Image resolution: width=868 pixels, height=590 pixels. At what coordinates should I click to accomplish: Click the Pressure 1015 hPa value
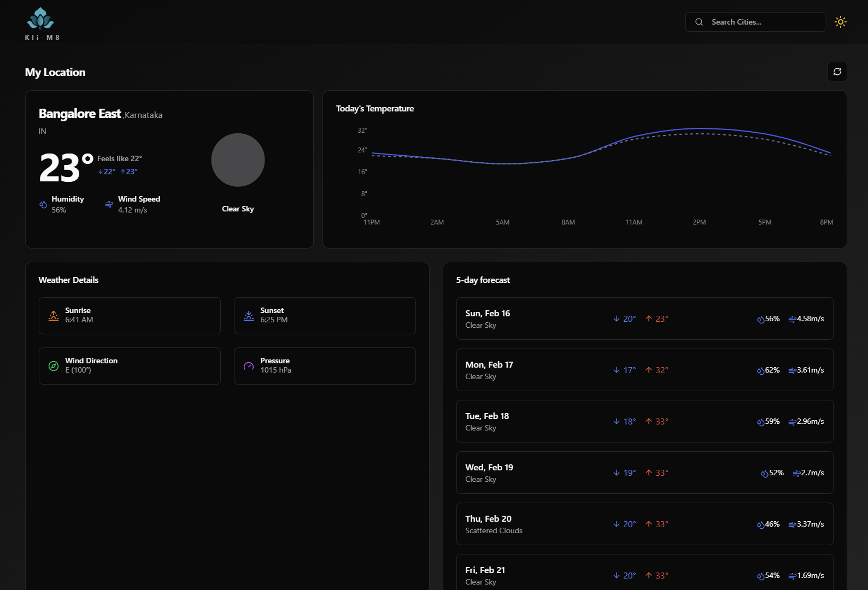[x=275, y=370]
